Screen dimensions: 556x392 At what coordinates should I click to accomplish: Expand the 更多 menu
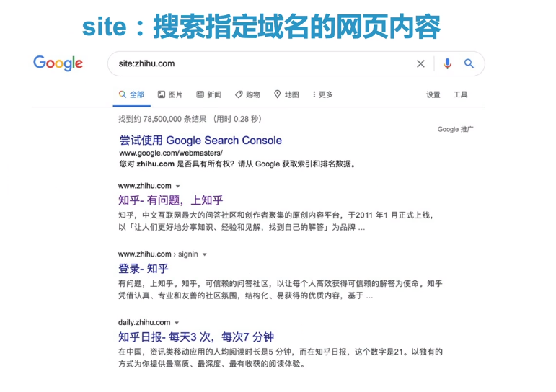322,94
